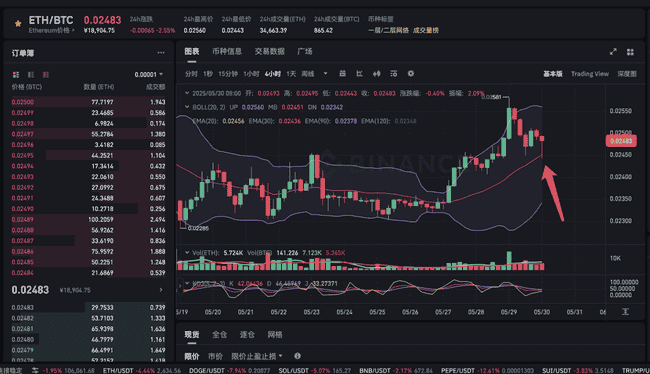Open the 成交量榜 tag link
This screenshot has height=374, width=650.
pyautogui.click(x=426, y=30)
